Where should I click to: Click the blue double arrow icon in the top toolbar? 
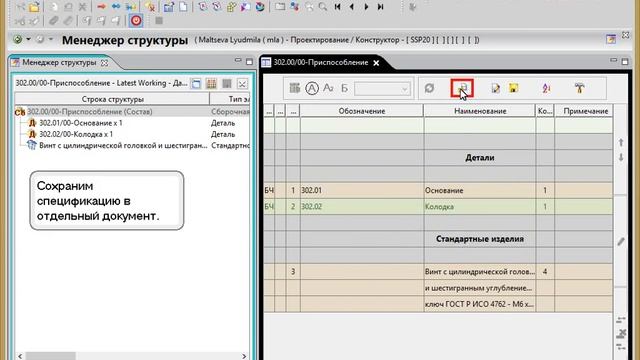pos(116,7)
